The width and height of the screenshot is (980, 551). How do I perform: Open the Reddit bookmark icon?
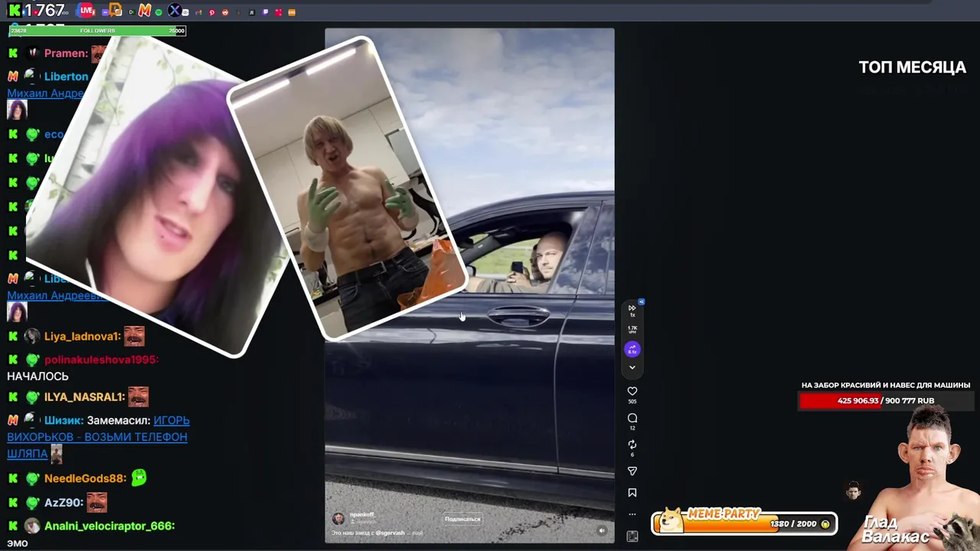click(225, 12)
